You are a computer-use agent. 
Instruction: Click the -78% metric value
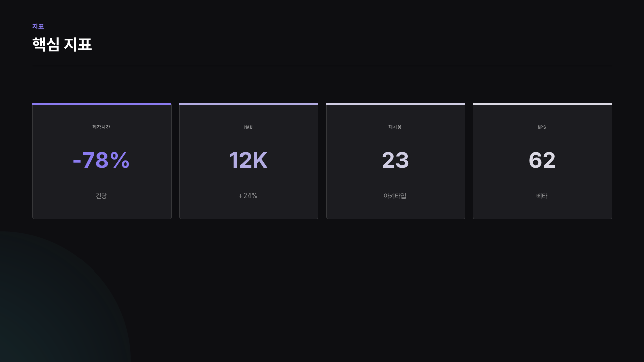102,160
